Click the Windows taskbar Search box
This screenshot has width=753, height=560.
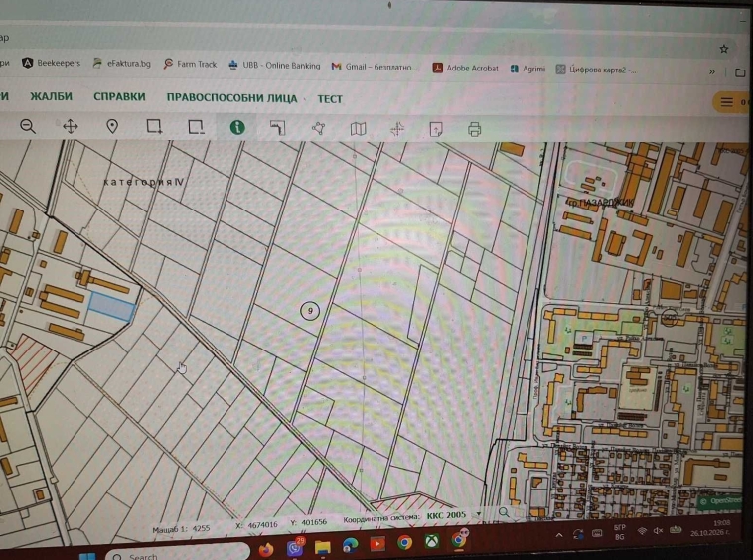(x=177, y=554)
